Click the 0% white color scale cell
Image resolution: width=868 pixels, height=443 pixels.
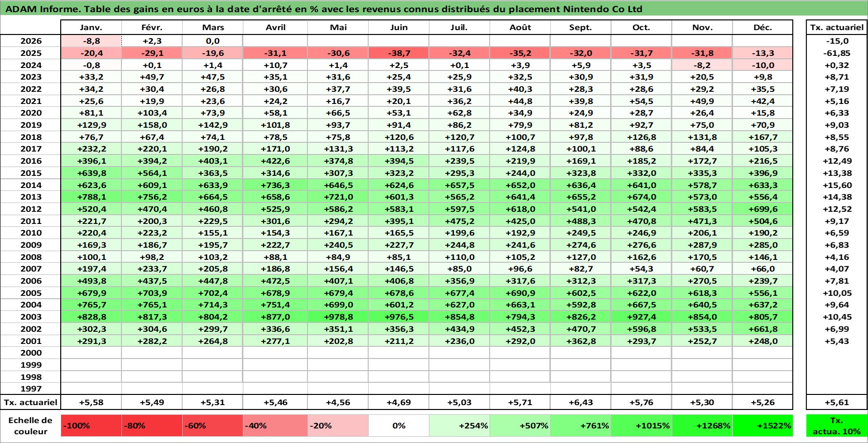[x=399, y=426]
